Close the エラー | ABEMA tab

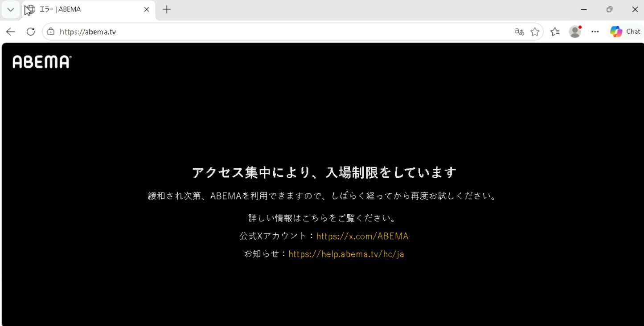point(147,9)
